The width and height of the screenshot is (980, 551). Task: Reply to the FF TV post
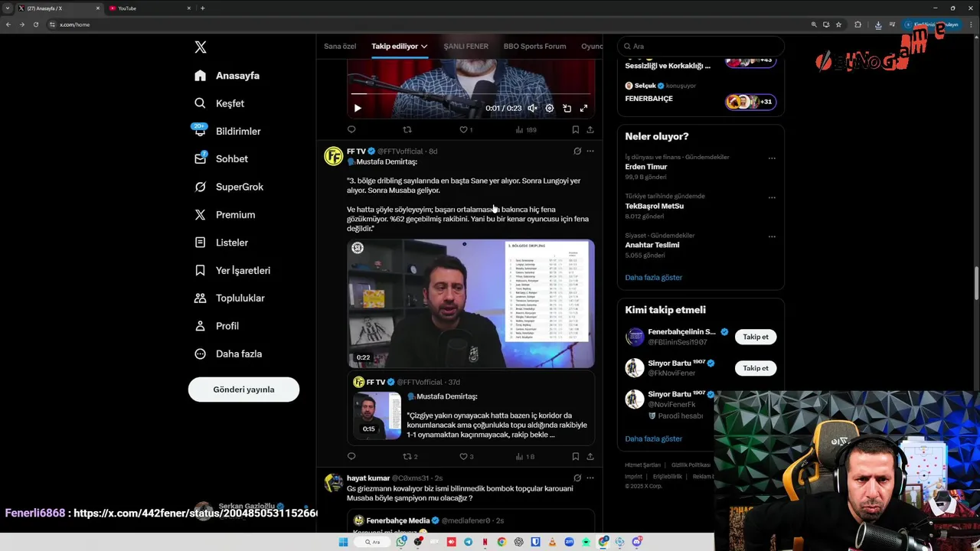[351, 457]
